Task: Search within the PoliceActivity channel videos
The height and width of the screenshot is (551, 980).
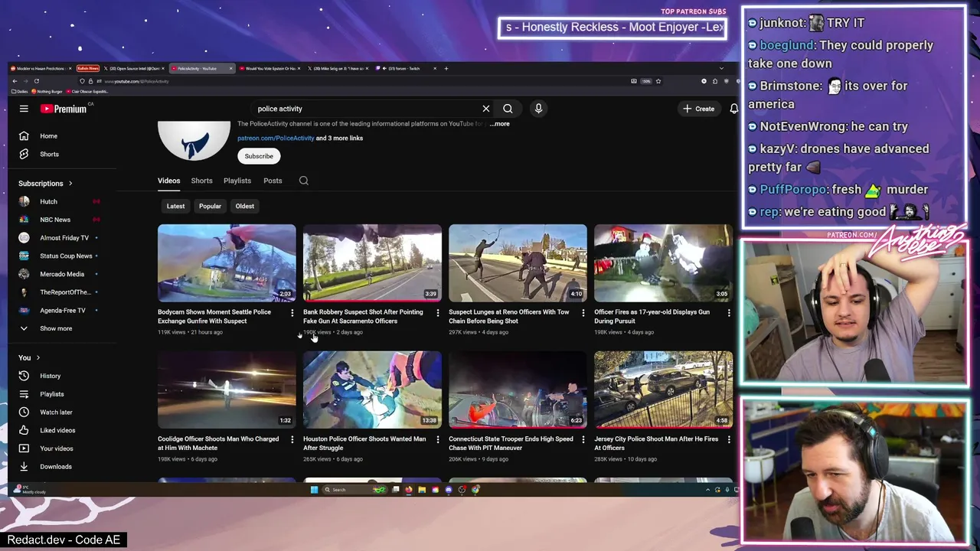Action: (x=304, y=181)
